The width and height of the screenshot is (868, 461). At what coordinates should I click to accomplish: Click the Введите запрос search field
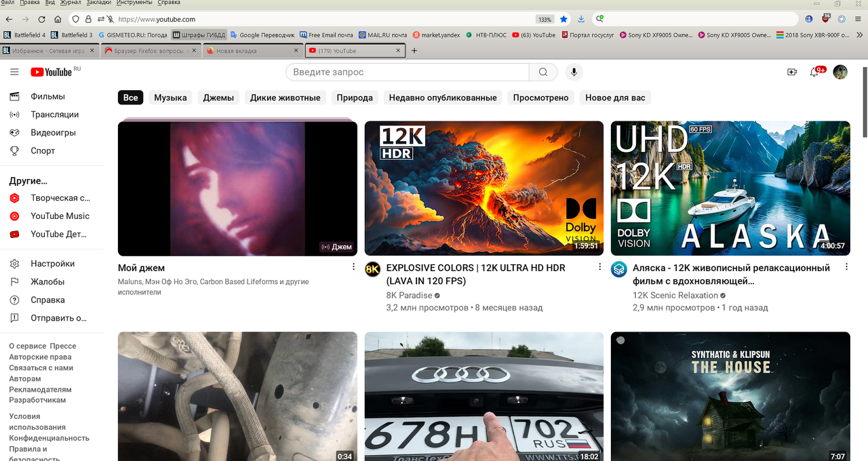click(408, 72)
